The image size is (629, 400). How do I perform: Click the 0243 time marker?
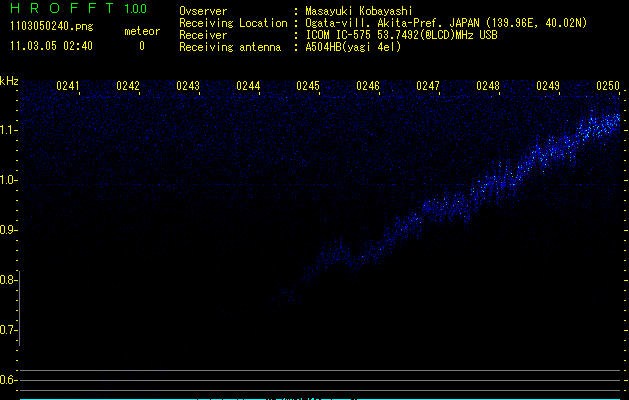pos(188,85)
